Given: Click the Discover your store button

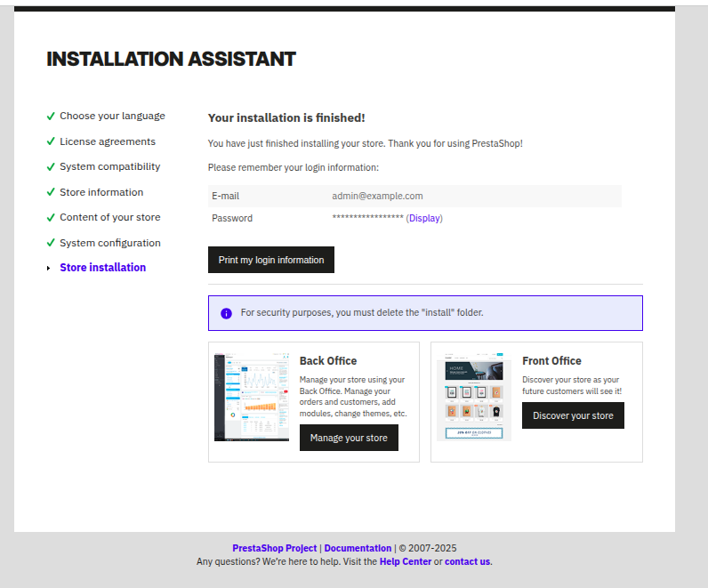Looking at the screenshot, I should pos(573,415).
